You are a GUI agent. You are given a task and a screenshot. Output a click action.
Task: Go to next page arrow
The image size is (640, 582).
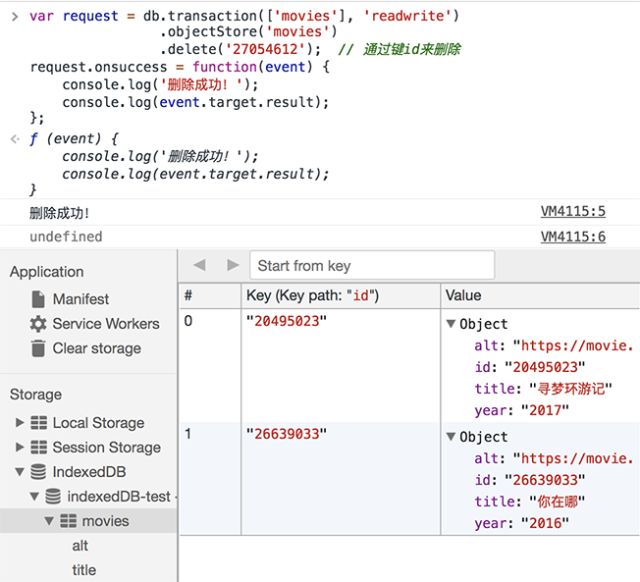[233, 265]
